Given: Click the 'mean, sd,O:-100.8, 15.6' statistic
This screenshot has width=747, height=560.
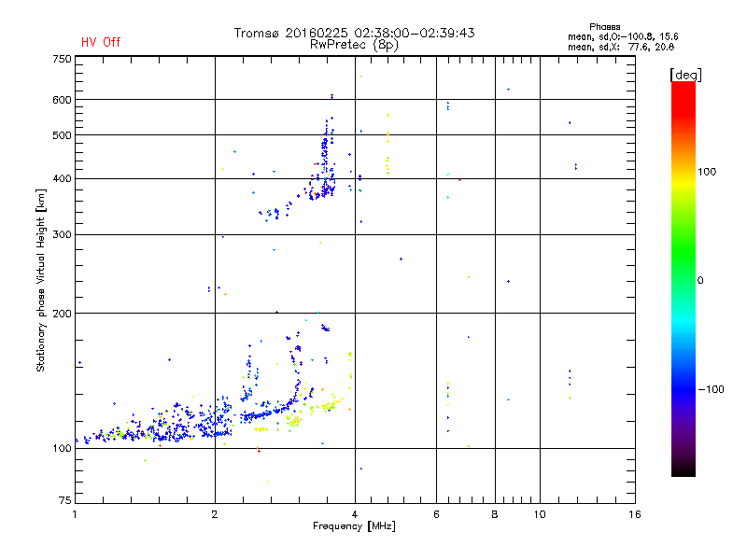Looking at the screenshot, I should (x=623, y=36).
